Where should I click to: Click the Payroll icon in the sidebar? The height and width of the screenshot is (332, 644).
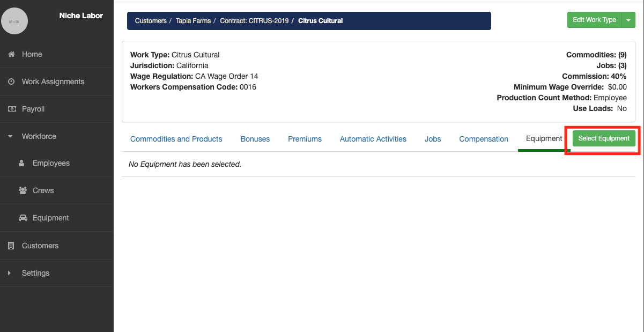(x=11, y=109)
